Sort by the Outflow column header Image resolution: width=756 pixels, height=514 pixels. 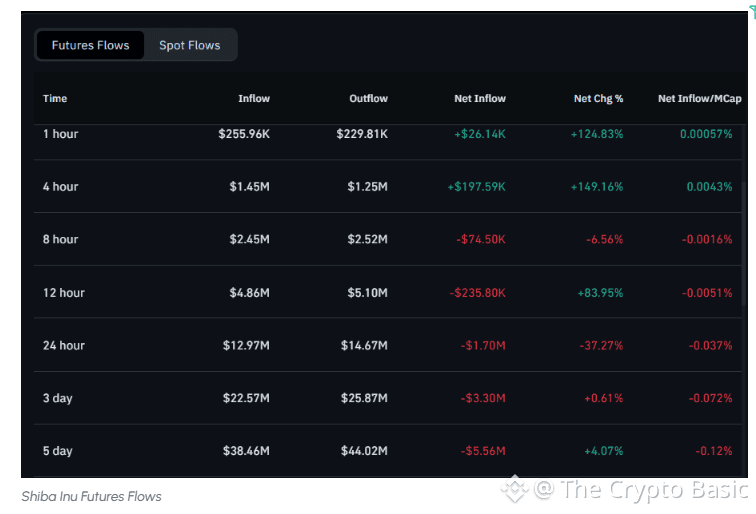pos(368,99)
